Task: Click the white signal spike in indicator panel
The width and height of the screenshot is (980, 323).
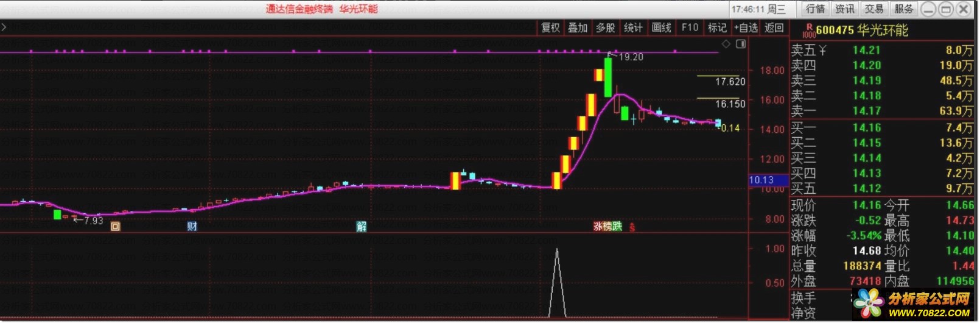Action: (x=556, y=283)
